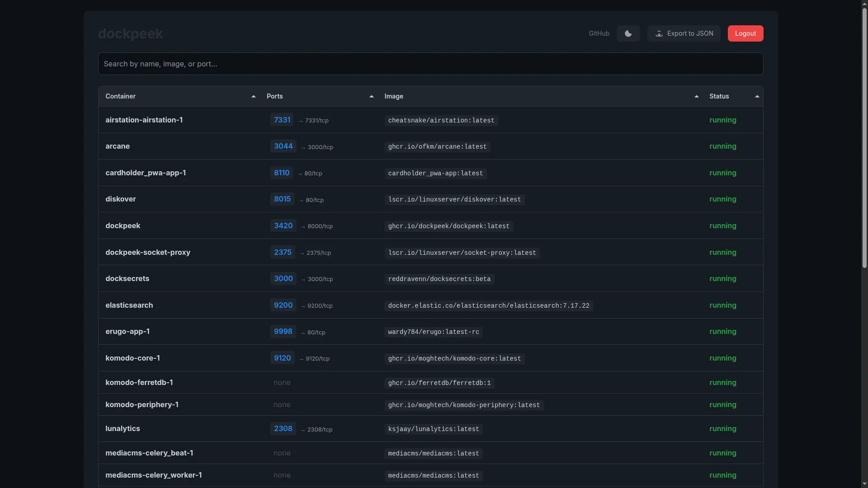
Task: Open port 8015 link for diskover
Action: point(282,199)
